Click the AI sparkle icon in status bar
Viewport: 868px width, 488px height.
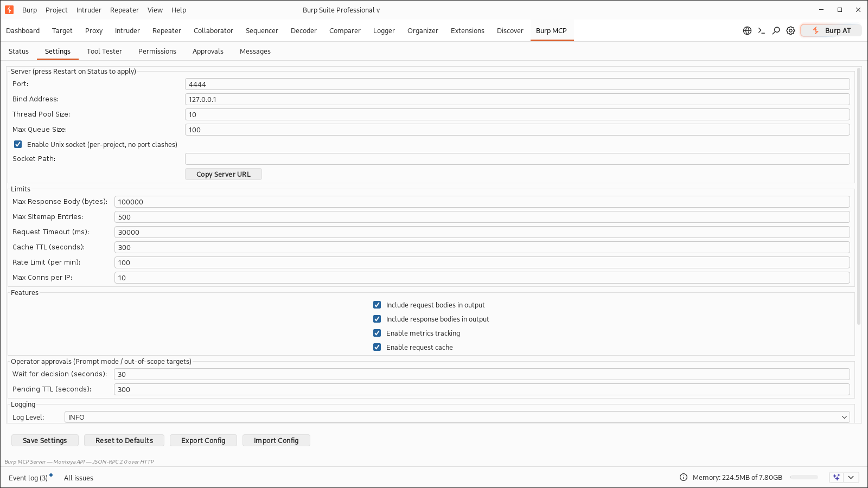(x=837, y=477)
